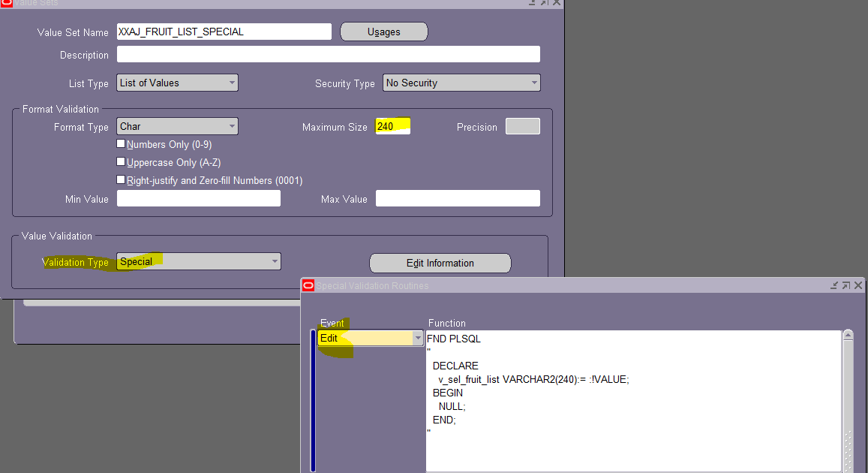The height and width of the screenshot is (473, 868).
Task: Enable Right-justify and Zero-fill Numbers
Action: pyautogui.click(x=121, y=179)
